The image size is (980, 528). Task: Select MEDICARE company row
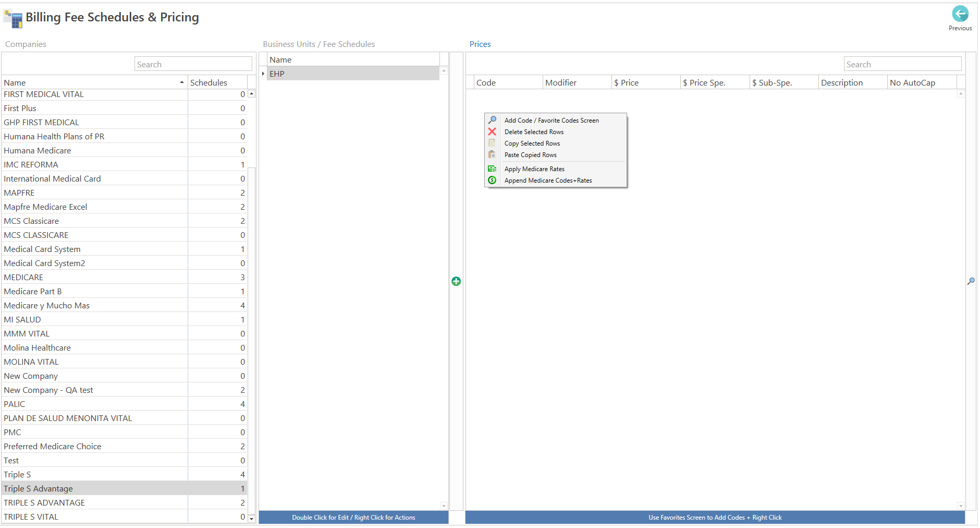tap(124, 277)
